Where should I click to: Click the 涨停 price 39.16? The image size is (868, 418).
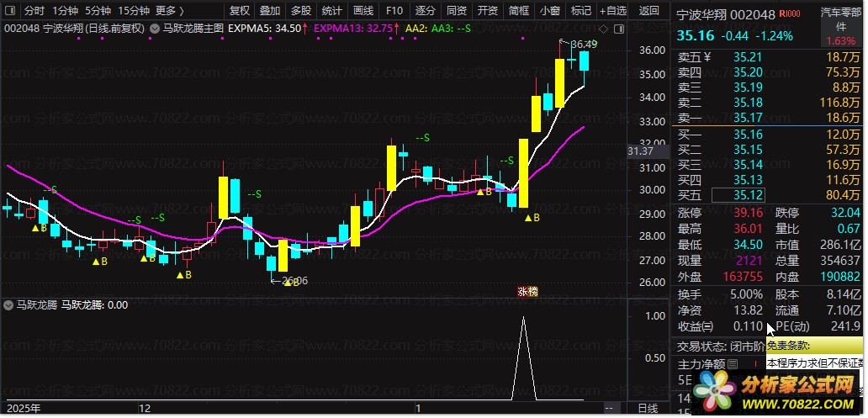[x=748, y=213]
